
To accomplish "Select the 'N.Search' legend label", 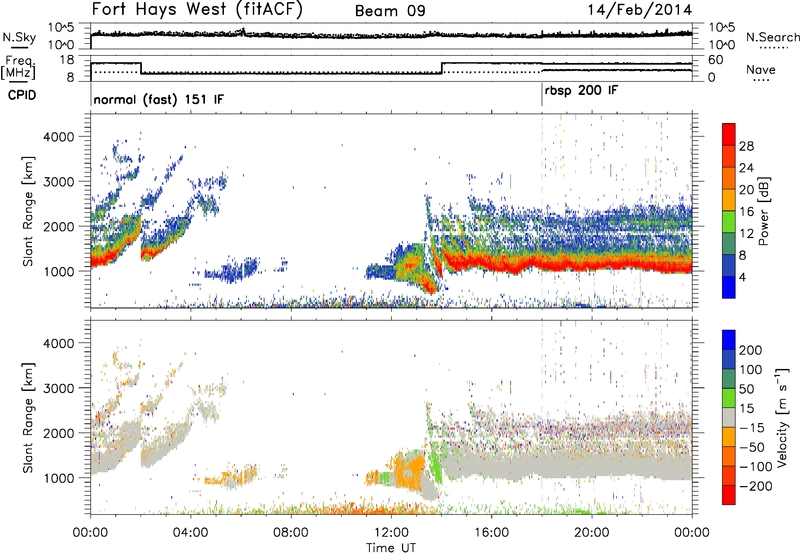I will [x=772, y=37].
